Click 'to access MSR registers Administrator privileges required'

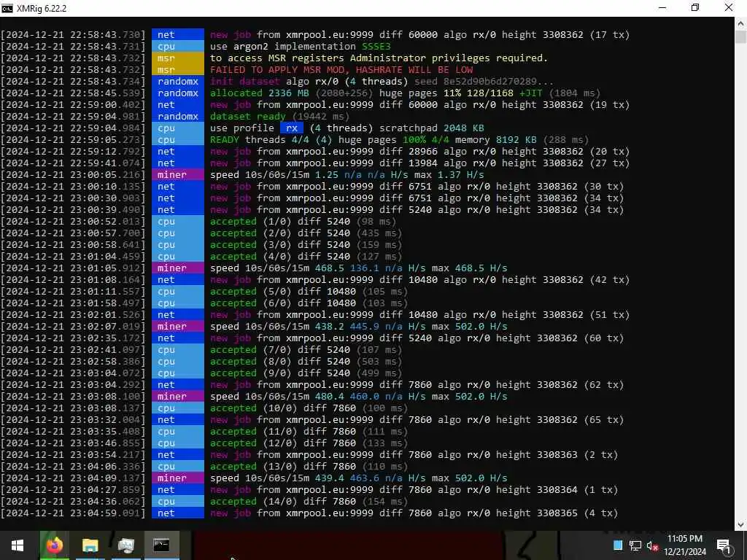coord(379,58)
